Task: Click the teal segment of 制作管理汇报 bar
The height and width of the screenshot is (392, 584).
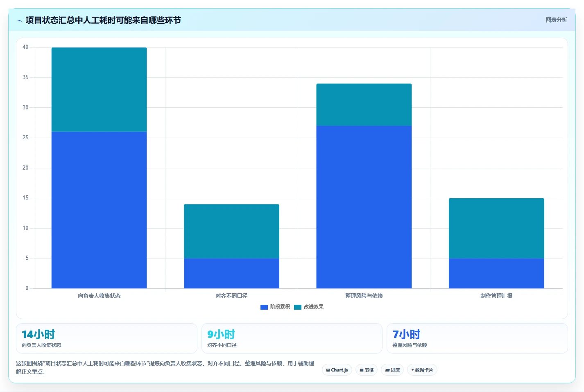Action: click(496, 228)
